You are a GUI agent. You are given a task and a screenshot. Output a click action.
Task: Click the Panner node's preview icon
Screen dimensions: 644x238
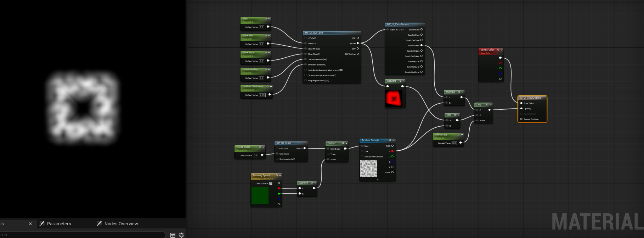click(343, 143)
